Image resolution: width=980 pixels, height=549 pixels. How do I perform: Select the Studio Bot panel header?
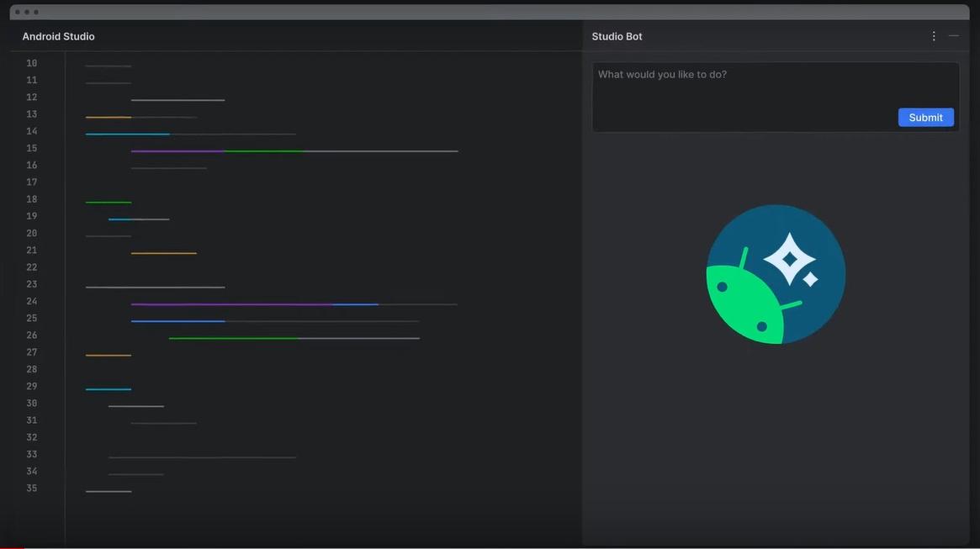(x=617, y=34)
